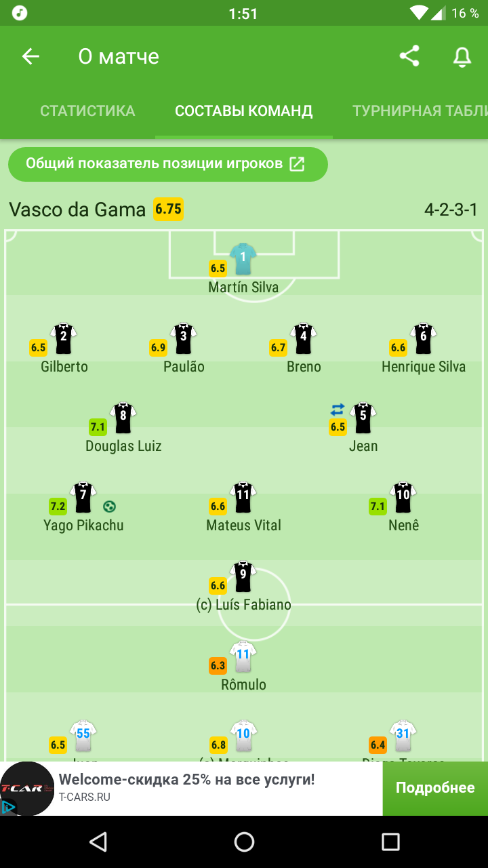Tap Vasco da Gama 6.75 rating badge

(x=168, y=209)
